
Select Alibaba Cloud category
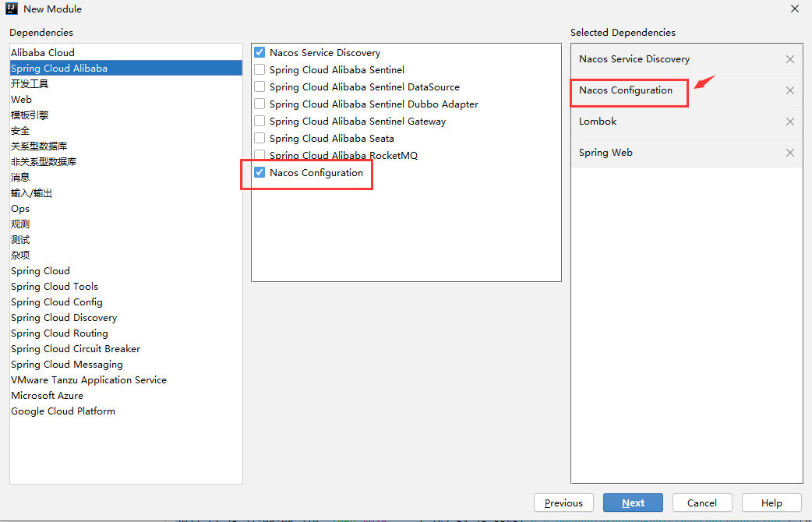click(125, 52)
